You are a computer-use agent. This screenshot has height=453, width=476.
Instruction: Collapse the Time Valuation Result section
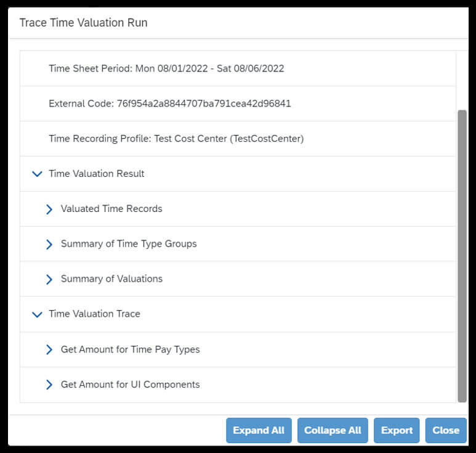pyautogui.click(x=37, y=174)
